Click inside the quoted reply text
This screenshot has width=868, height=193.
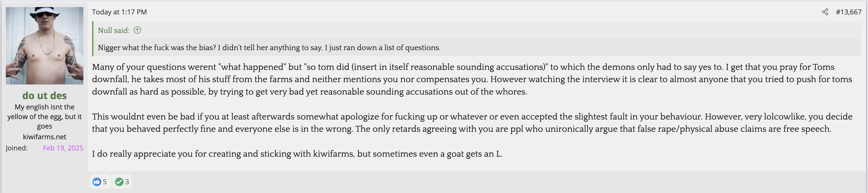(269, 48)
